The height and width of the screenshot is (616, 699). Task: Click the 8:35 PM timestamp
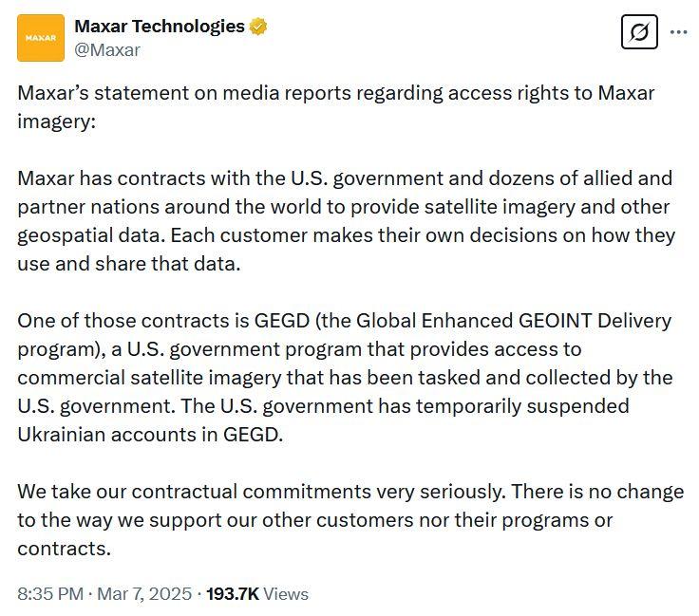click(x=50, y=594)
